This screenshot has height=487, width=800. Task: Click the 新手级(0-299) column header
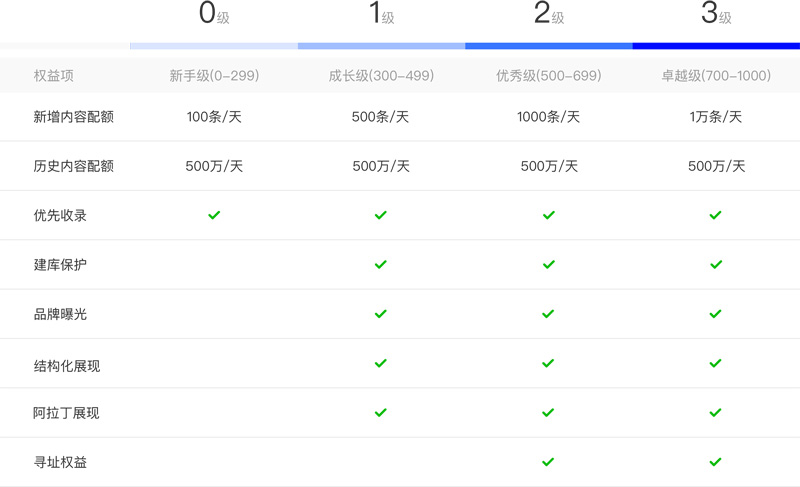click(x=214, y=76)
